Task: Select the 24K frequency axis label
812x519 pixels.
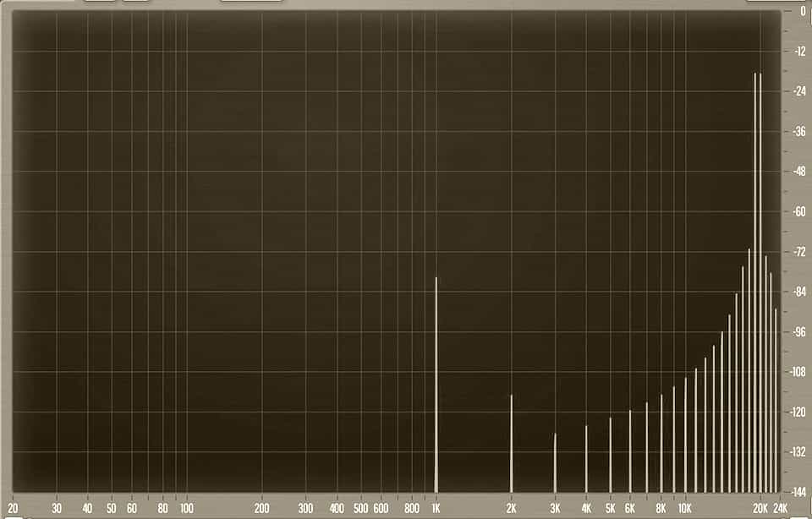Action: (x=781, y=508)
